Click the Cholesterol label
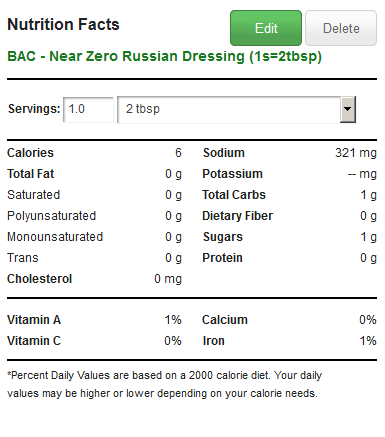 point(39,279)
